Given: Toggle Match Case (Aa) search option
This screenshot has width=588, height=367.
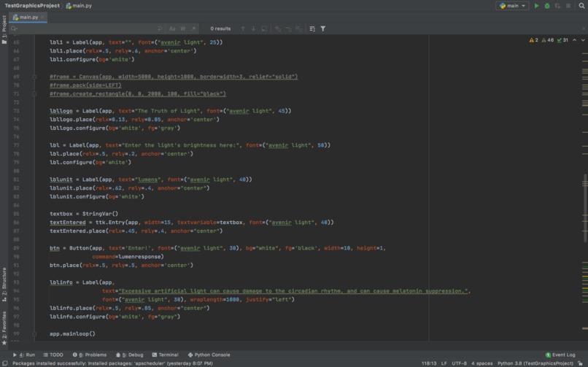Looking at the screenshot, I should click(x=172, y=28).
